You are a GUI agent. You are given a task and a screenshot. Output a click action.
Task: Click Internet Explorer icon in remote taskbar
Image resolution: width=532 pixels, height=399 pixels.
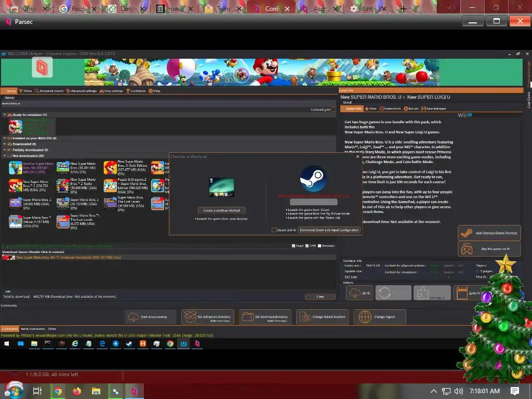tap(75, 344)
